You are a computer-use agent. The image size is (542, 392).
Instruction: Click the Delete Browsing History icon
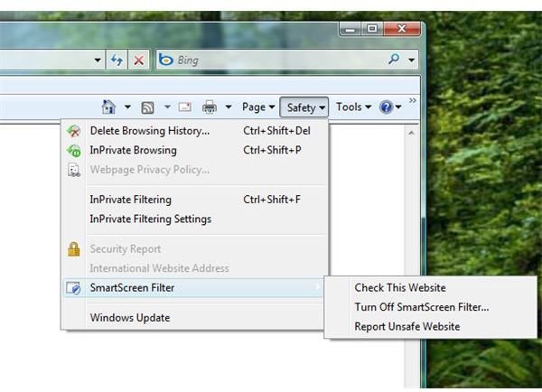point(74,131)
